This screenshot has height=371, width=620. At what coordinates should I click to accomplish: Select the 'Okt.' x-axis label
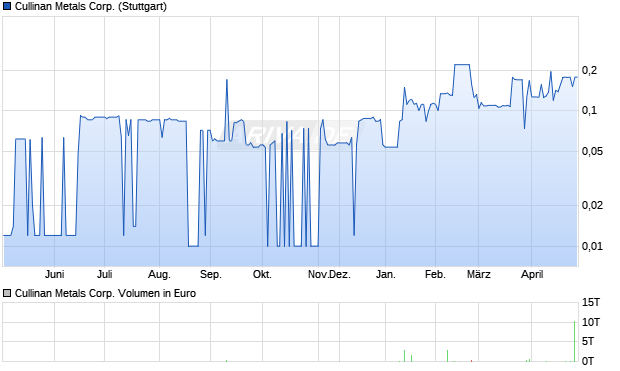(263, 274)
